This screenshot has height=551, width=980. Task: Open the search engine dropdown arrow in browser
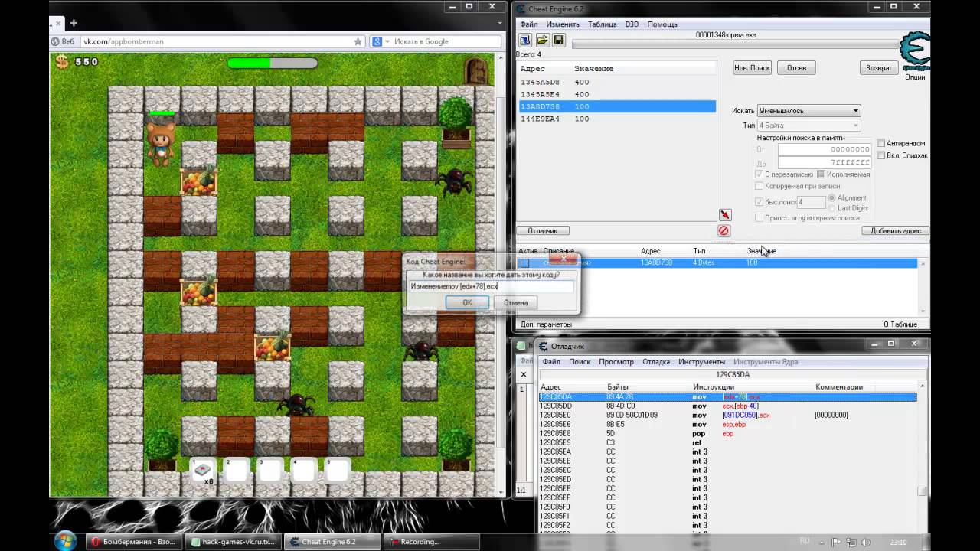(387, 41)
